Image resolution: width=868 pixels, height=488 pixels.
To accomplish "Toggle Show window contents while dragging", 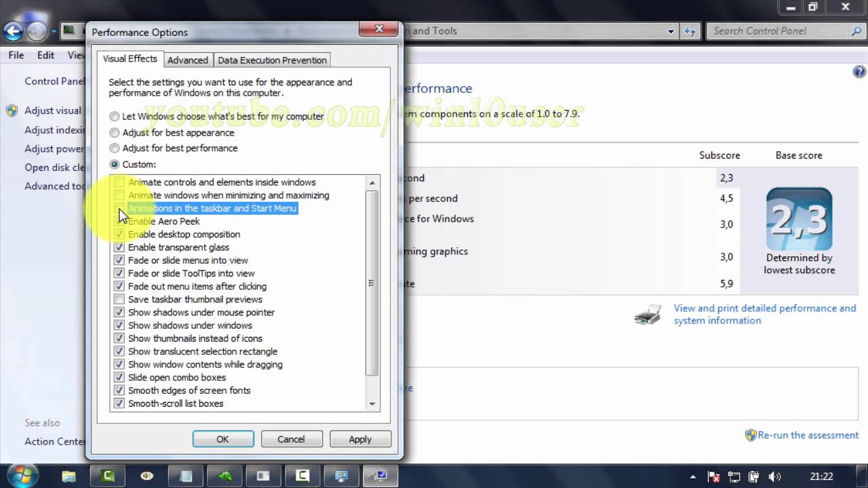I will click(119, 365).
